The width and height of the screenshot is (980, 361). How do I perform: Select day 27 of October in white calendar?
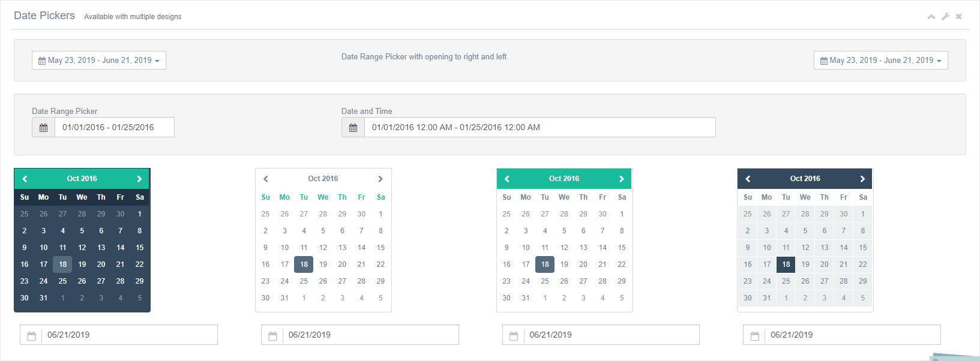point(342,281)
